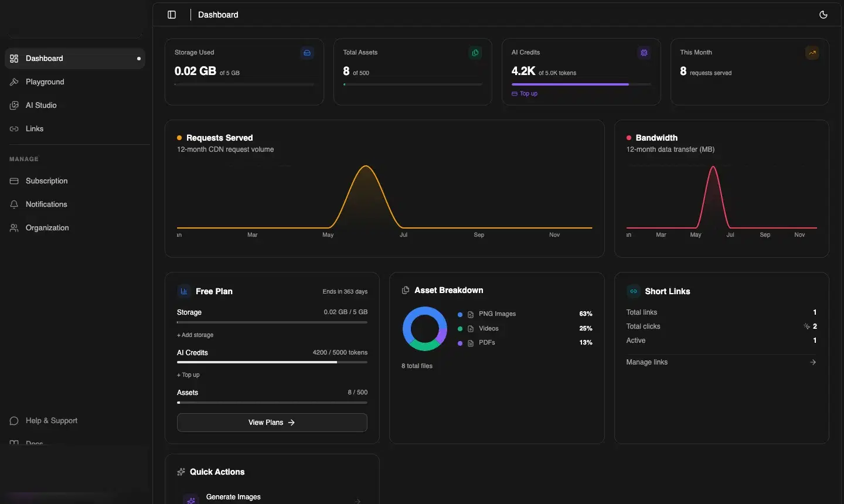Click the purple PDFs legend dot
Image resolution: width=844 pixels, height=504 pixels.
460,343
